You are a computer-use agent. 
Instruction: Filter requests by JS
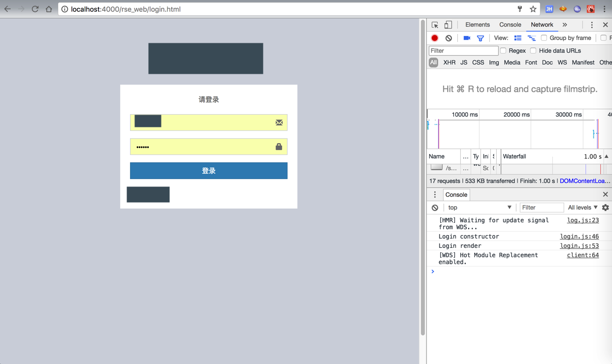(x=464, y=62)
